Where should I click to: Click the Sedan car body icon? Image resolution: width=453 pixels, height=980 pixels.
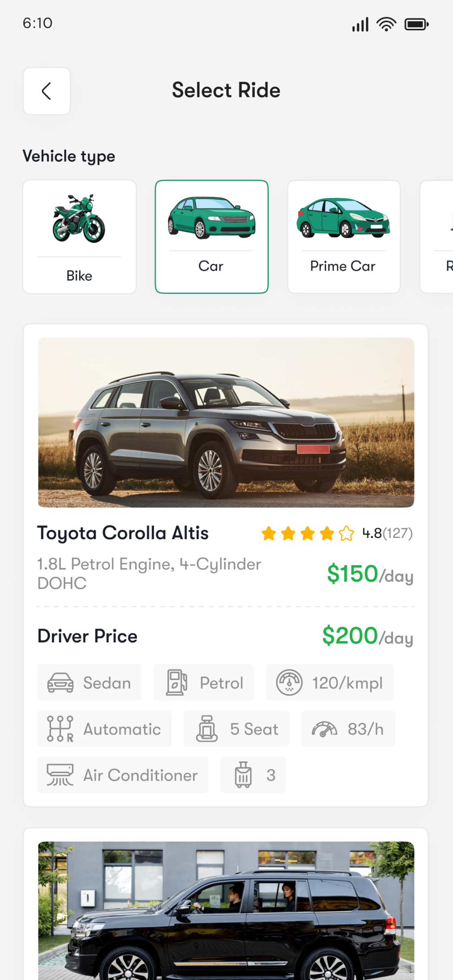60,683
